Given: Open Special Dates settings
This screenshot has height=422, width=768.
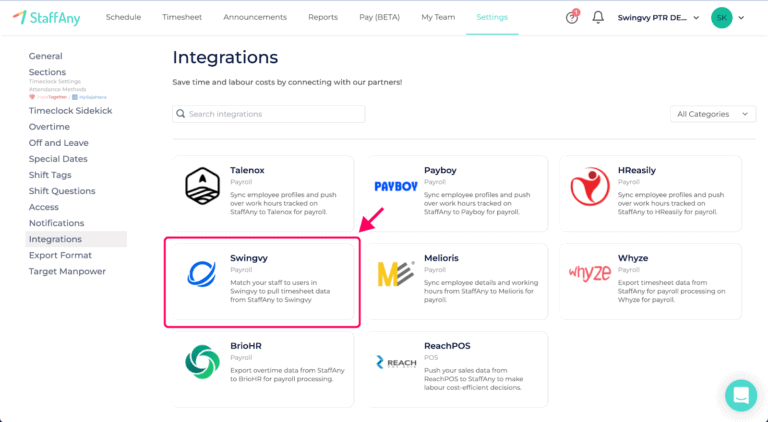Looking at the screenshot, I should (x=58, y=159).
